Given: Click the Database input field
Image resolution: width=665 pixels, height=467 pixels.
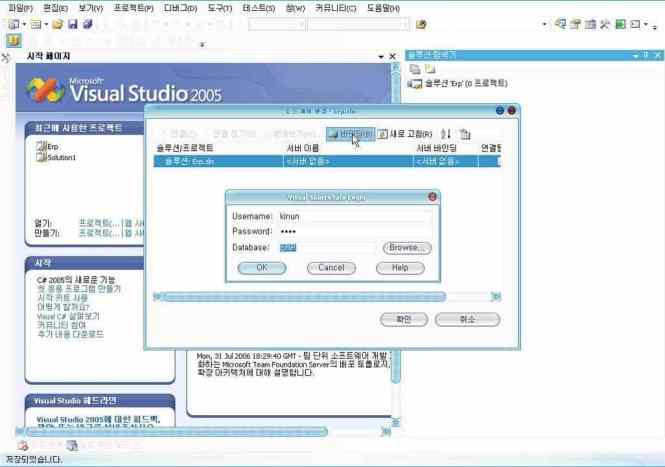Looking at the screenshot, I should (327, 247).
